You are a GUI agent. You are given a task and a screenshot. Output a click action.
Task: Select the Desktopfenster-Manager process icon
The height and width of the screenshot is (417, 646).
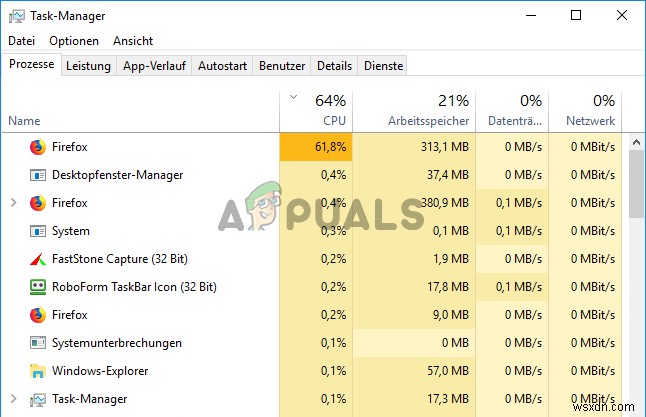(38, 175)
